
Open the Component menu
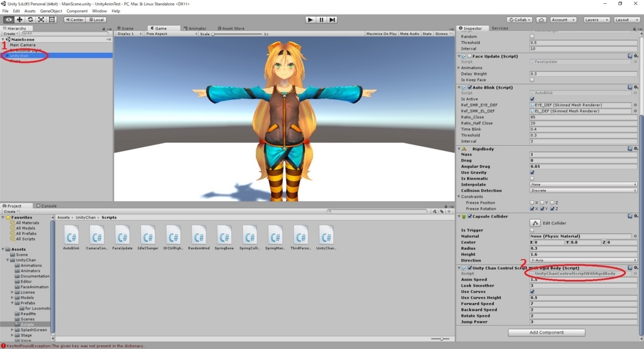coord(77,11)
